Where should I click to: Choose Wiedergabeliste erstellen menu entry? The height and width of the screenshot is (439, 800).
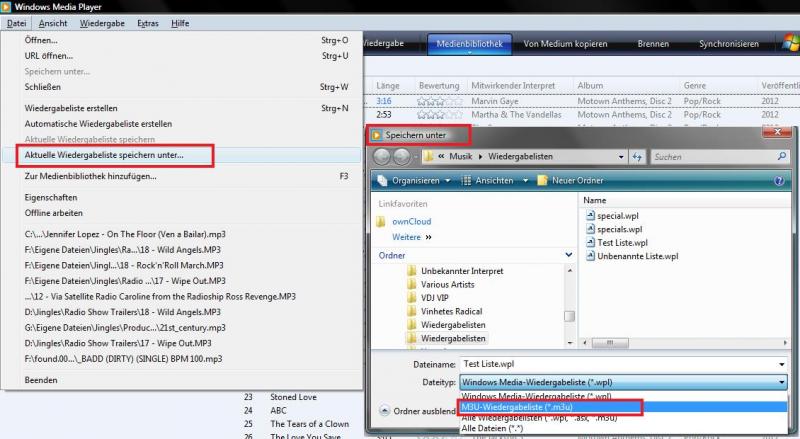pyautogui.click(x=182, y=108)
